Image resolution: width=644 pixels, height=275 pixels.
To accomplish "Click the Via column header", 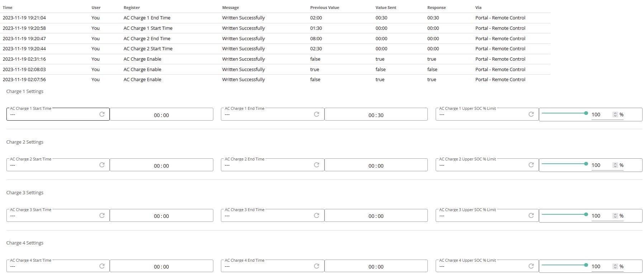I will pos(478,8).
